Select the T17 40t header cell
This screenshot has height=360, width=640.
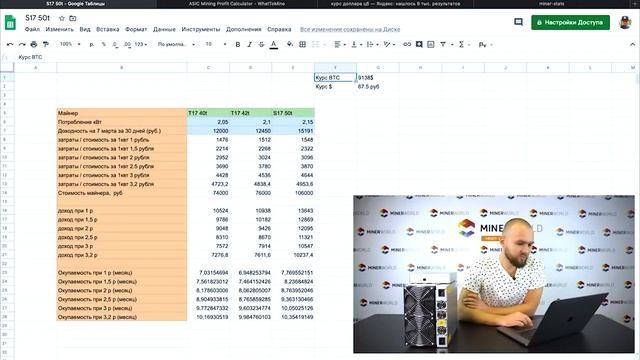coord(208,113)
